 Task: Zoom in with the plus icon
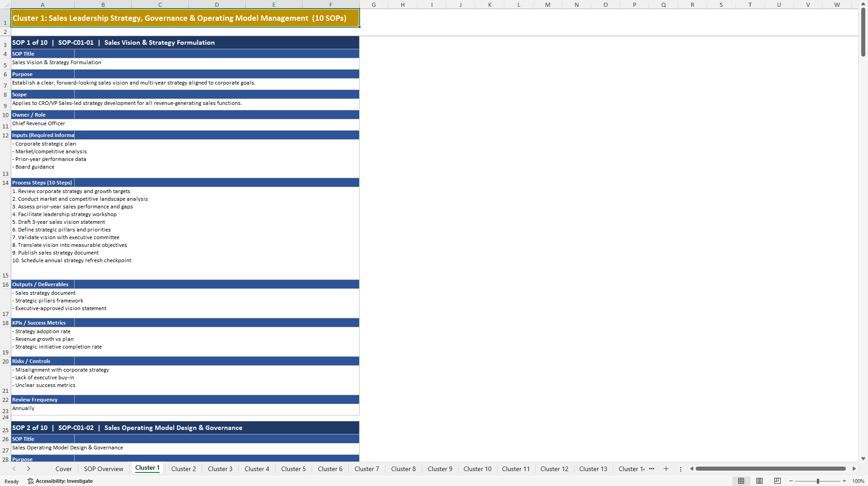[844, 481]
